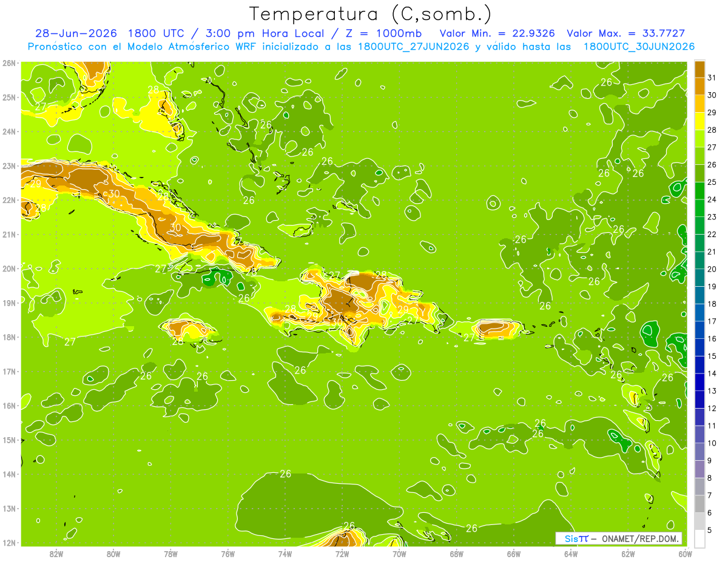Click the '15N' latitude axis label
The width and height of the screenshot is (728, 562).
[9, 440]
